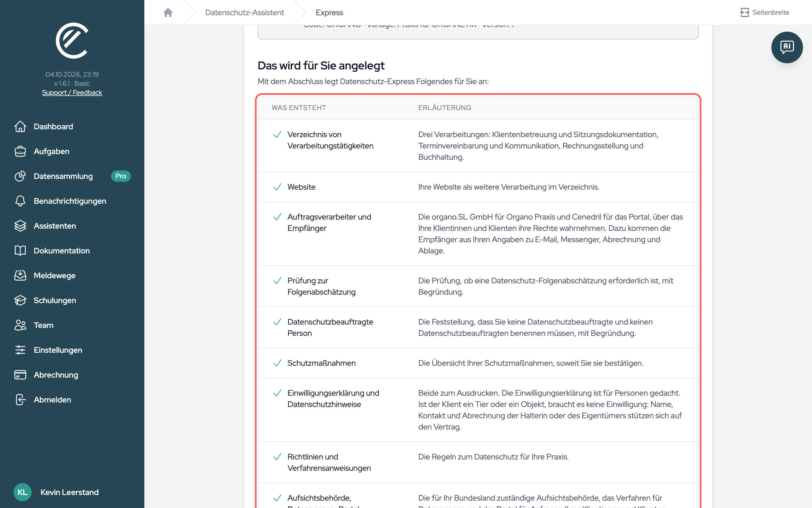Click the home breadcrumb icon
This screenshot has width=812, height=508.
(168, 13)
